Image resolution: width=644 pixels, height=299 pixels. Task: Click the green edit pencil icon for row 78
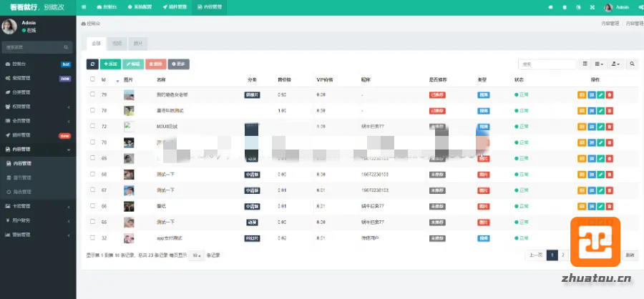pyautogui.click(x=600, y=111)
